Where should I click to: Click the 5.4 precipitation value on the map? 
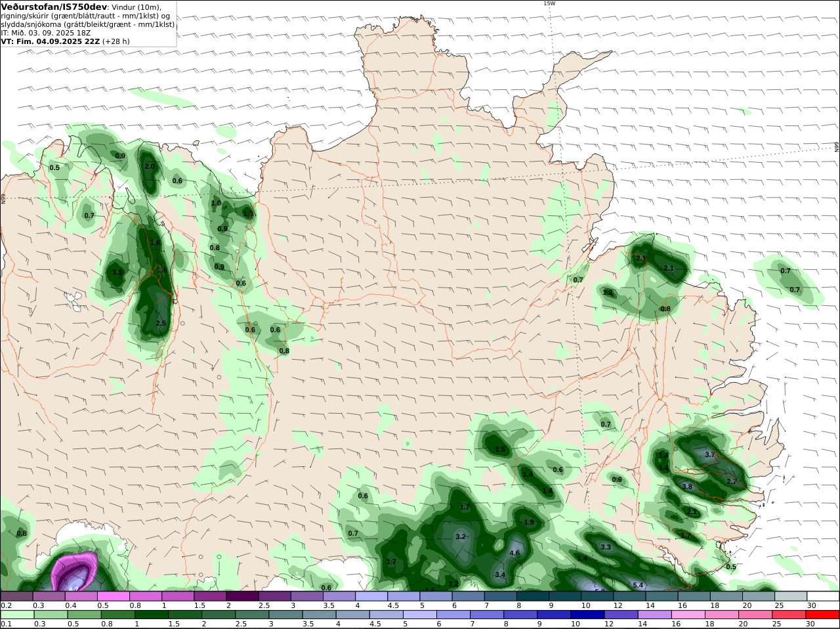point(637,585)
